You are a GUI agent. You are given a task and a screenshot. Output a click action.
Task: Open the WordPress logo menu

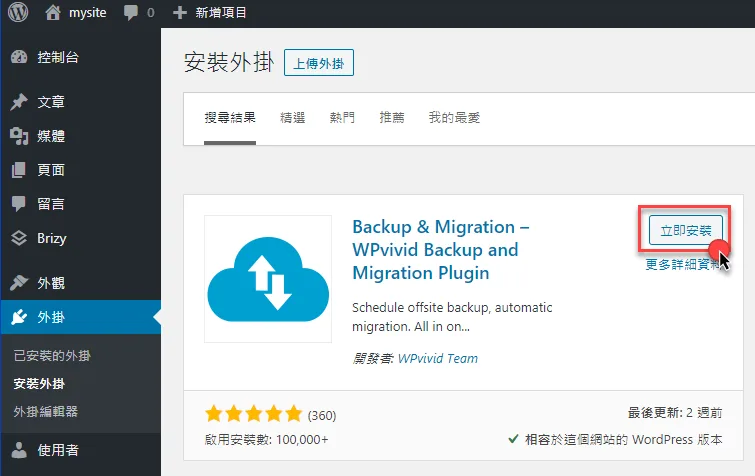(18, 12)
